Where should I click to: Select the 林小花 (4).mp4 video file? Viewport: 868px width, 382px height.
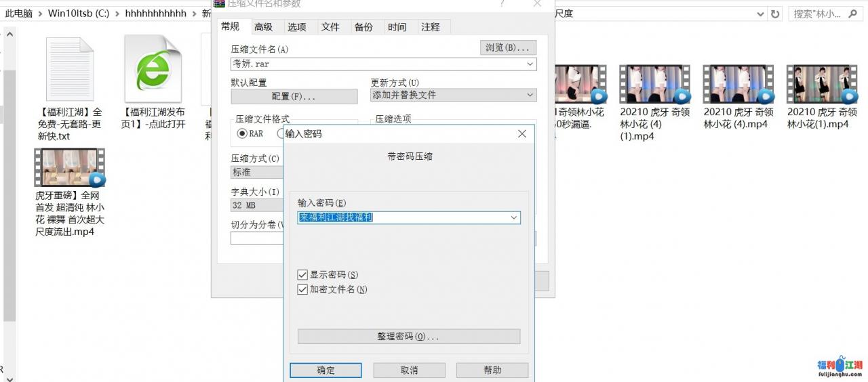pos(738,85)
